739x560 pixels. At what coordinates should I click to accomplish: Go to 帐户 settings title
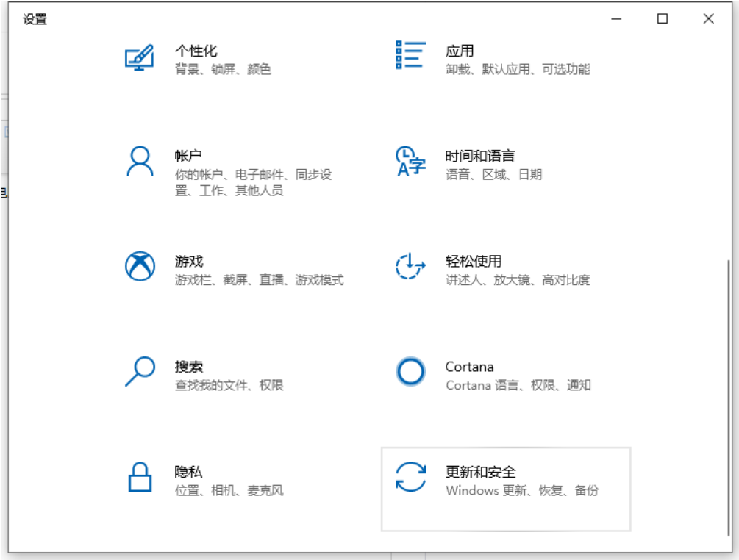click(x=188, y=155)
